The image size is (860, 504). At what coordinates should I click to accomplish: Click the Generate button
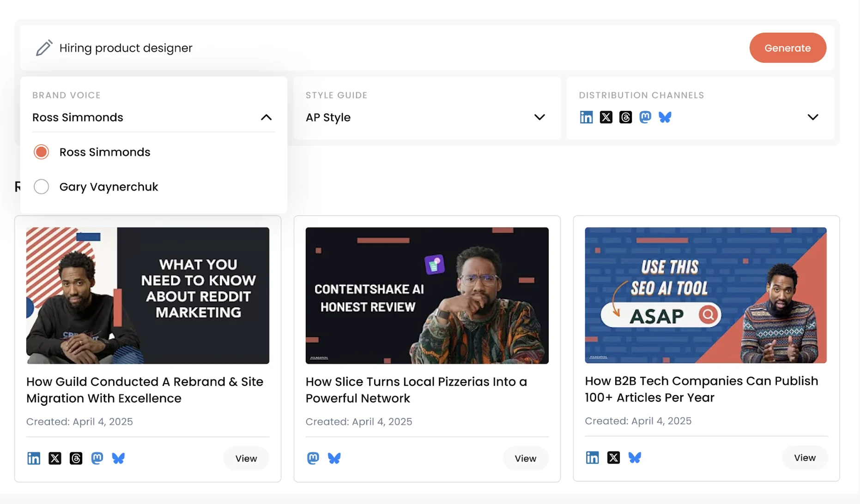[787, 48]
